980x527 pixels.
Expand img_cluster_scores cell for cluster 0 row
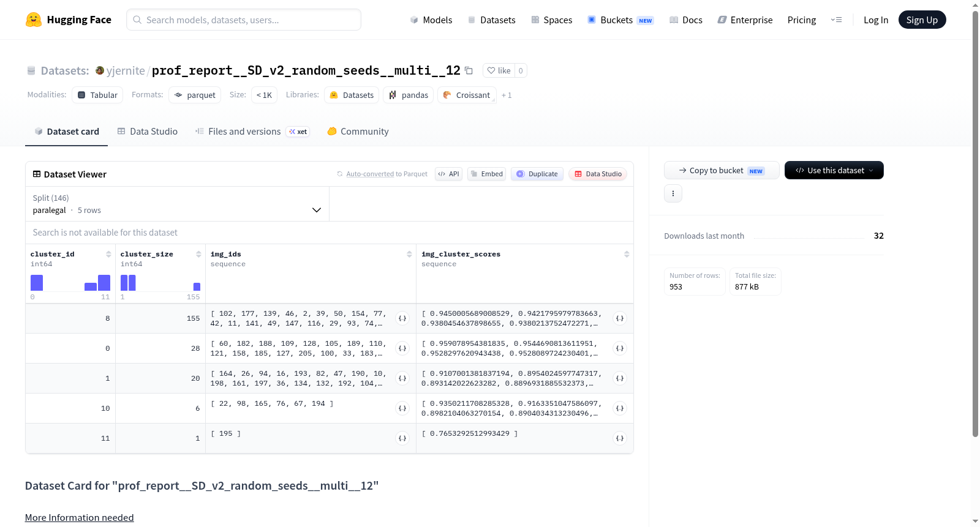[x=620, y=348]
